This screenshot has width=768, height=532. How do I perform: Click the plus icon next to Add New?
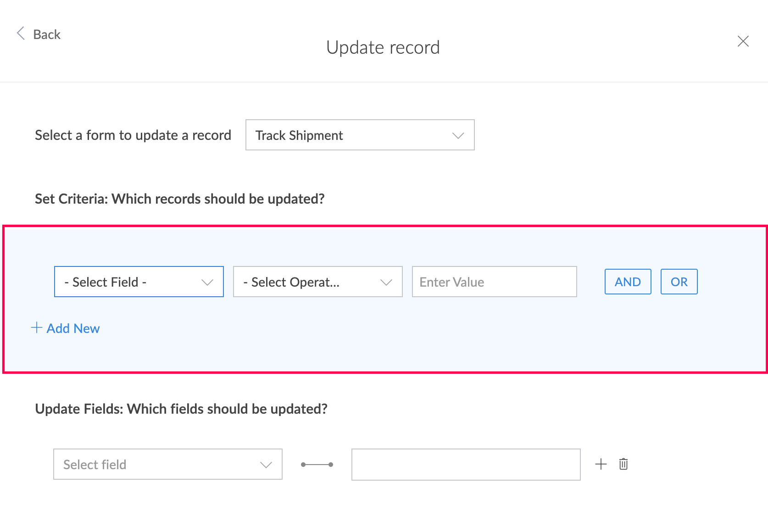tap(37, 327)
